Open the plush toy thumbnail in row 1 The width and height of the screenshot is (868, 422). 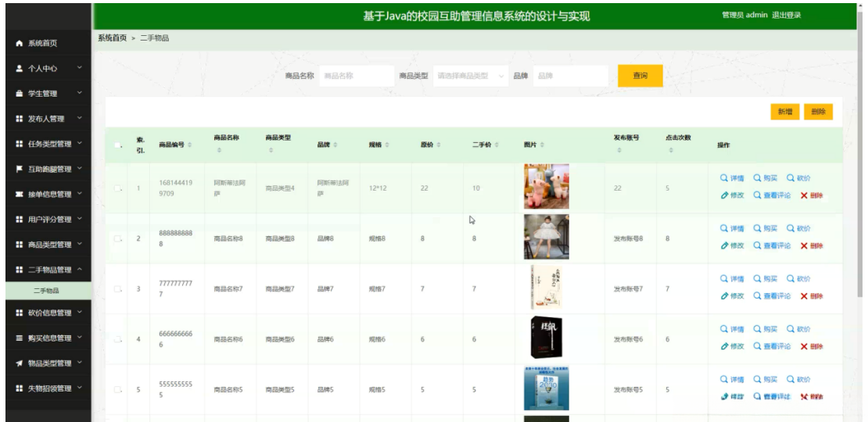click(x=547, y=187)
